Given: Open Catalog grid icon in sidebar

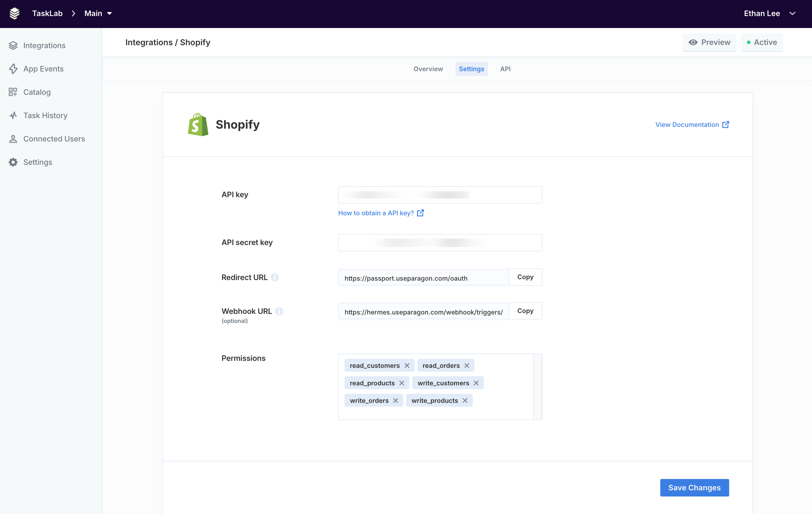Looking at the screenshot, I should 13,92.
